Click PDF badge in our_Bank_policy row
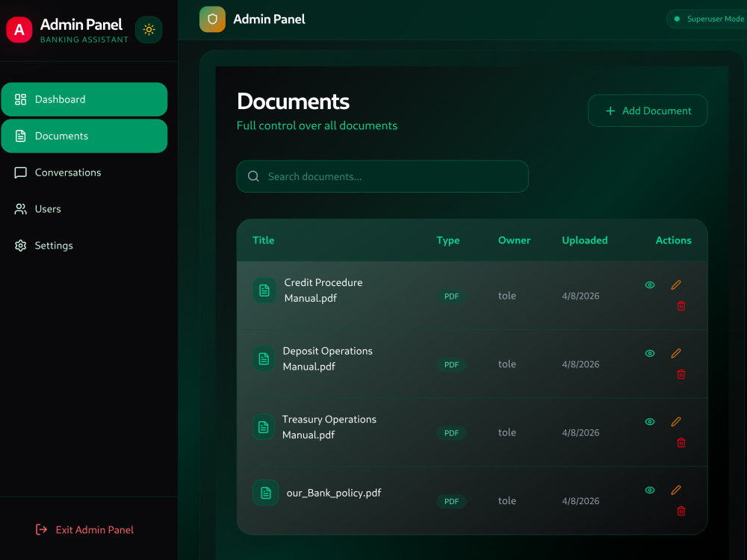The width and height of the screenshot is (747, 560). coord(451,502)
